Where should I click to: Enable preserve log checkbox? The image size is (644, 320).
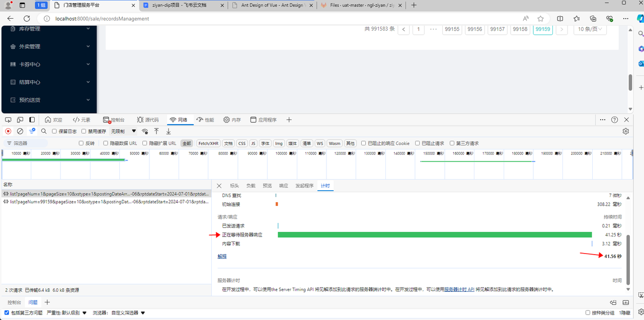54,131
